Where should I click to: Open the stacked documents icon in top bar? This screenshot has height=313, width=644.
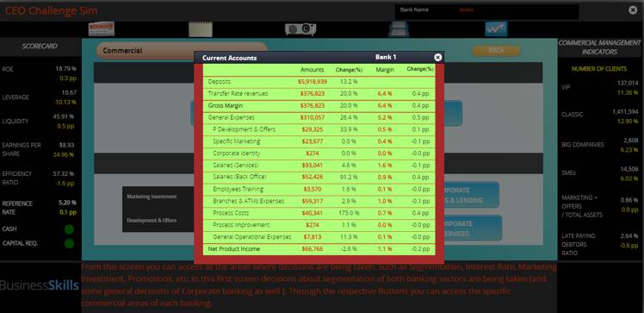pos(399,29)
